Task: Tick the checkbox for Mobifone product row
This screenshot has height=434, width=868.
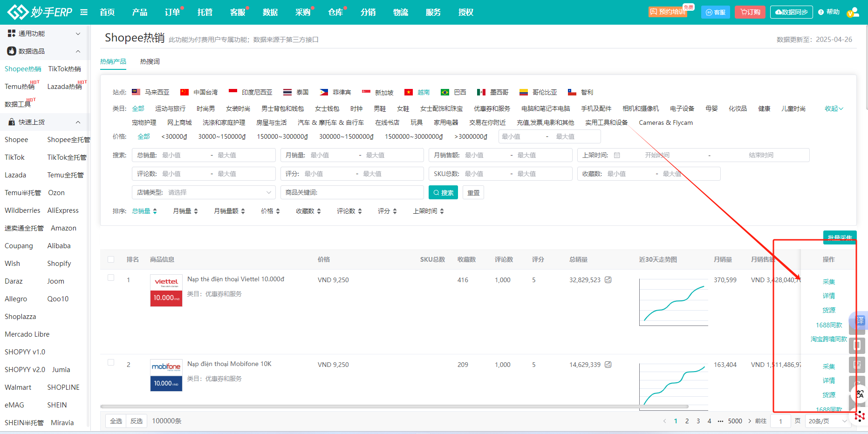Action: pyautogui.click(x=111, y=362)
